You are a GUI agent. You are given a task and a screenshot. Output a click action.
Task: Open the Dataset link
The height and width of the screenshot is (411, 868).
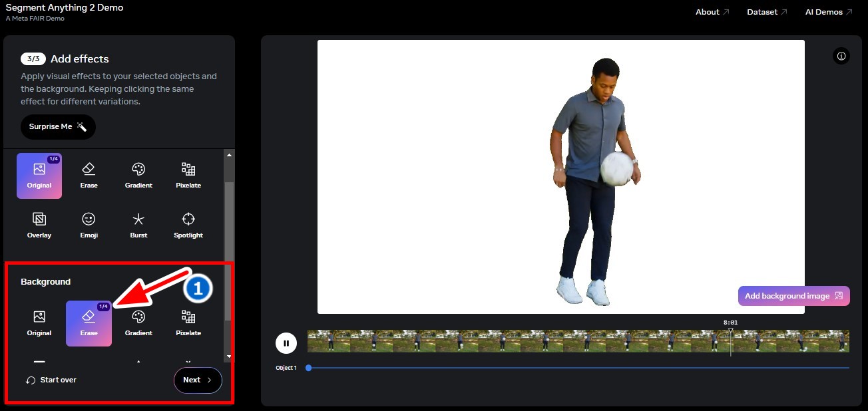767,12
